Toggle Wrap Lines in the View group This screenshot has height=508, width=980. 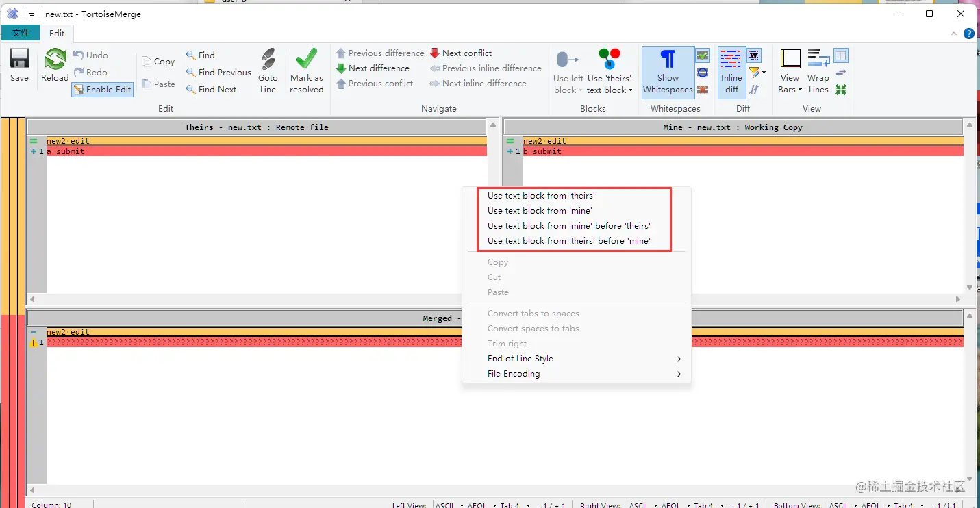click(818, 71)
